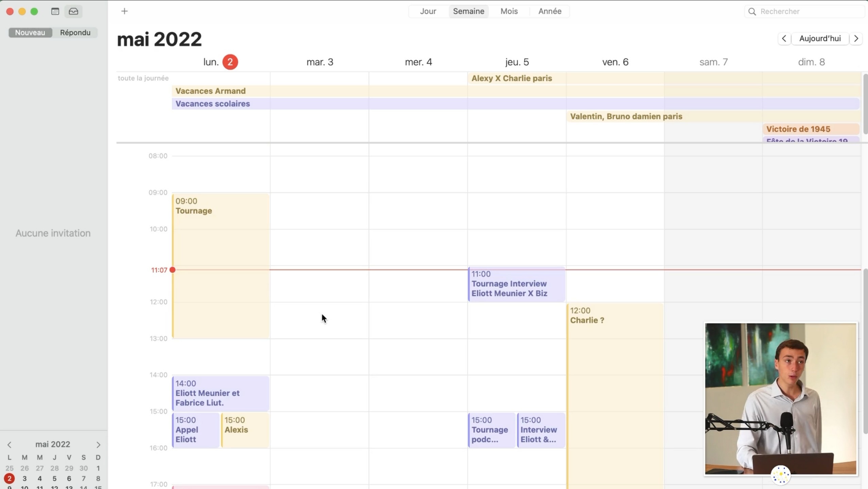Click the plus icon to add event

(x=124, y=12)
